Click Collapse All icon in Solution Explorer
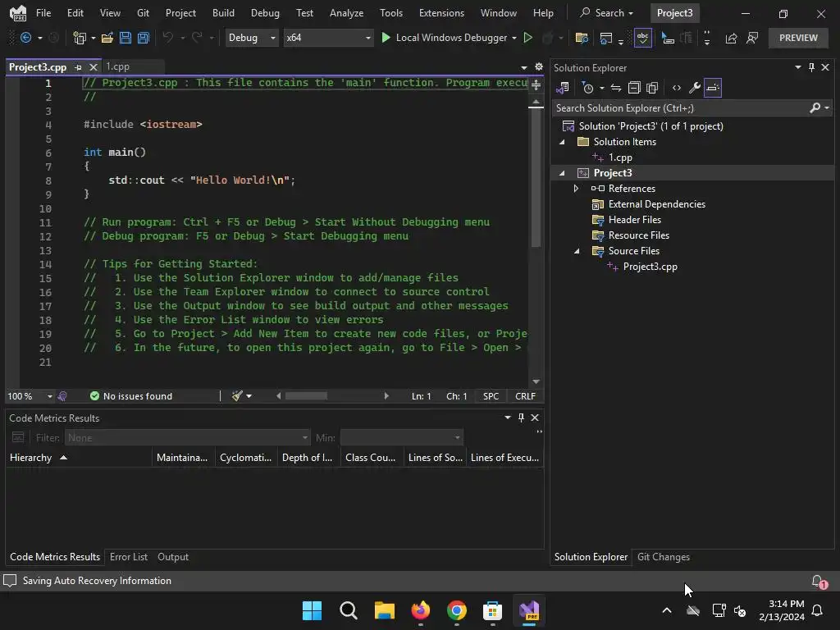The image size is (840, 630). click(x=634, y=88)
